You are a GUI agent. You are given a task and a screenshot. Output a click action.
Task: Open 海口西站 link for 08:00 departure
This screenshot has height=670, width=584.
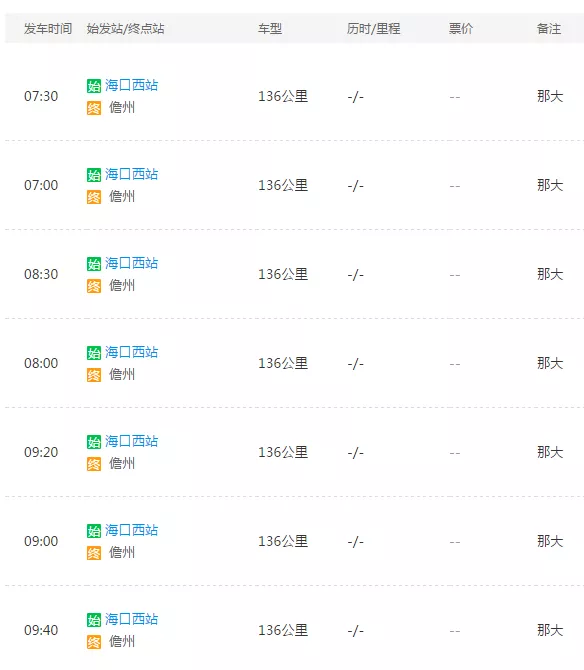click(x=132, y=352)
